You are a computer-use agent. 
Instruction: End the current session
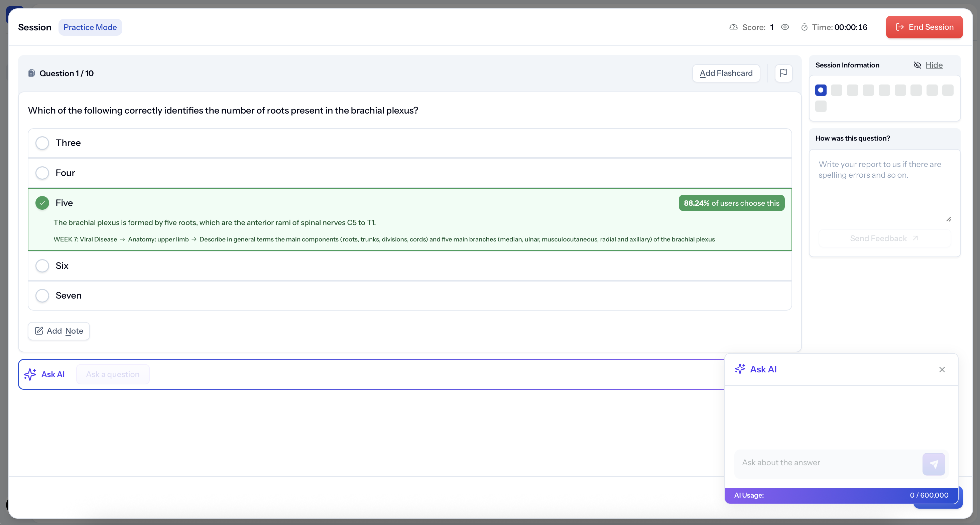pos(924,27)
